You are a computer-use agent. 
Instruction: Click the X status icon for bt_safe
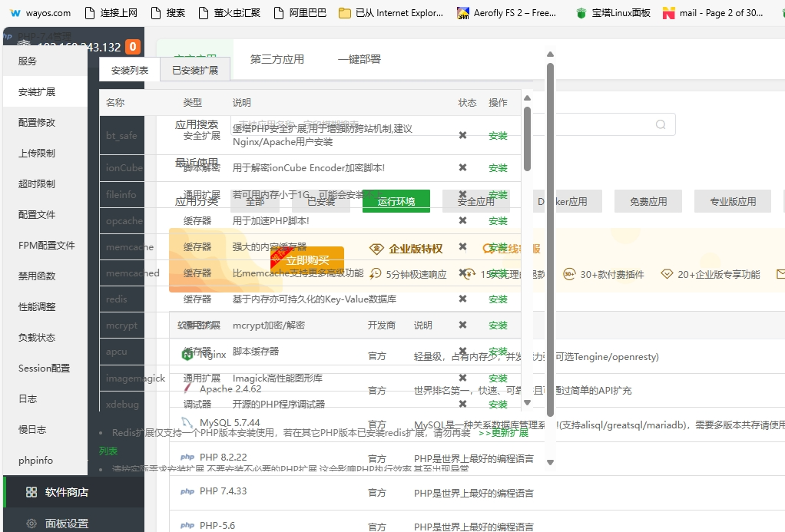click(x=462, y=135)
